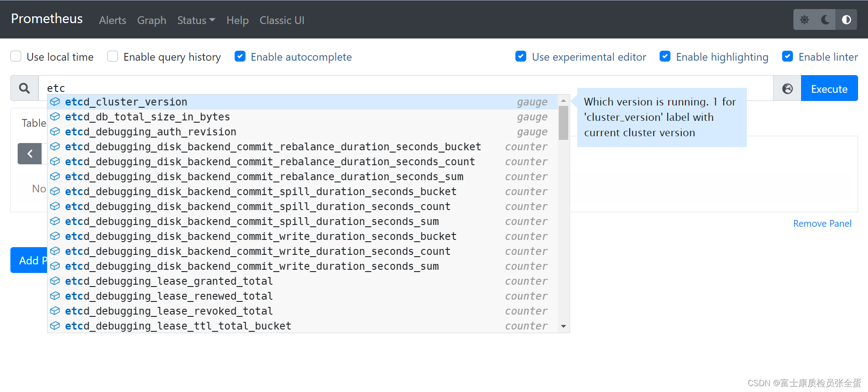Image resolution: width=868 pixels, height=392 pixels.
Task: Click cube icon next to etcd_db_total_size_in_bytes
Action: tap(55, 117)
